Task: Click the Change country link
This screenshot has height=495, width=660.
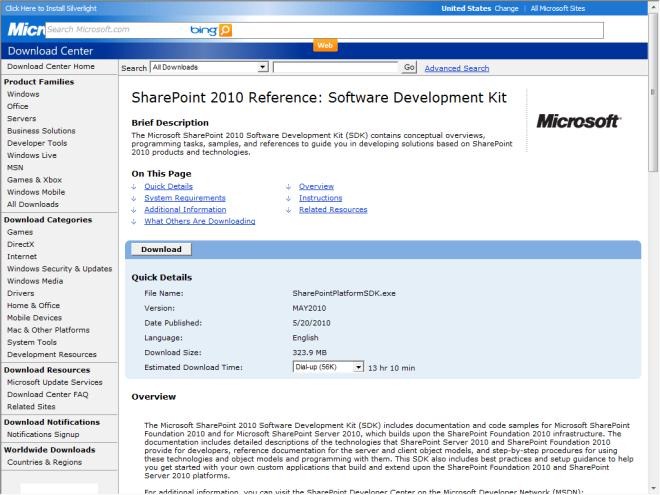Action: pyautogui.click(x=506, y=8)
